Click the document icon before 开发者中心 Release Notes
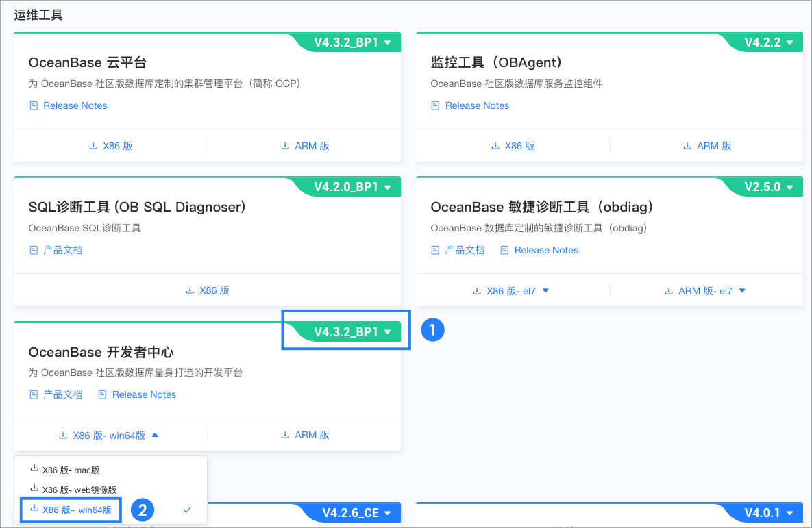Screen dimensions: 812x528 [x=102, y=394]
